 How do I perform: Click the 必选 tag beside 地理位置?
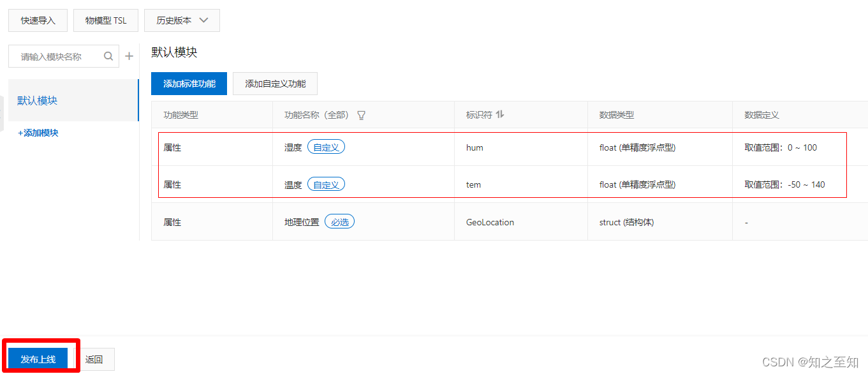click(339, 222)
